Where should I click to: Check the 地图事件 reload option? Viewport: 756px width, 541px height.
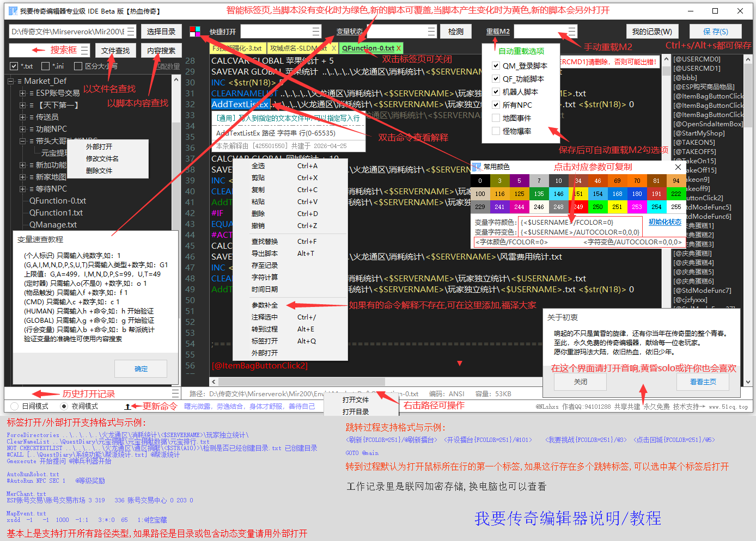(x=496, y=118)
